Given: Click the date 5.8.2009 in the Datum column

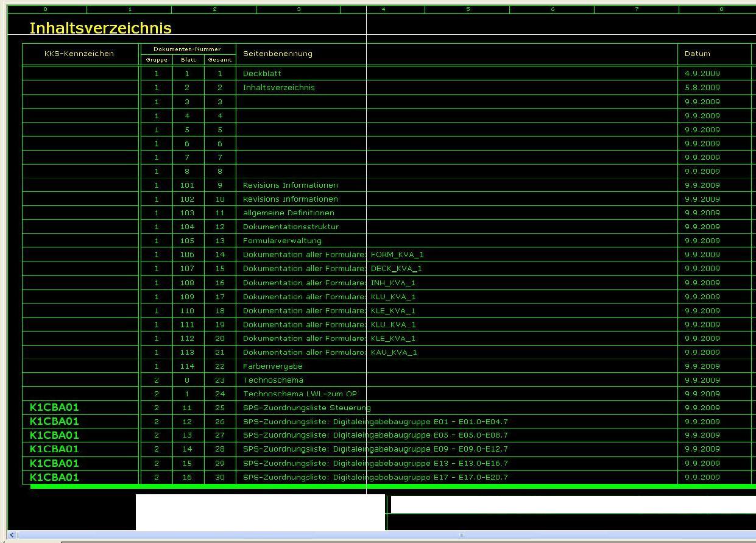Looking at the screenshot, I should (x=702, y=87).
